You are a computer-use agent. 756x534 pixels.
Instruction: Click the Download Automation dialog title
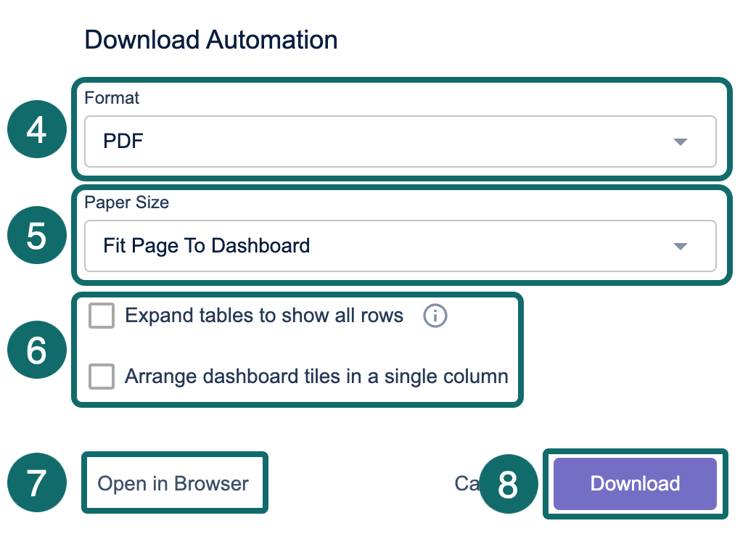click(210, 39)
